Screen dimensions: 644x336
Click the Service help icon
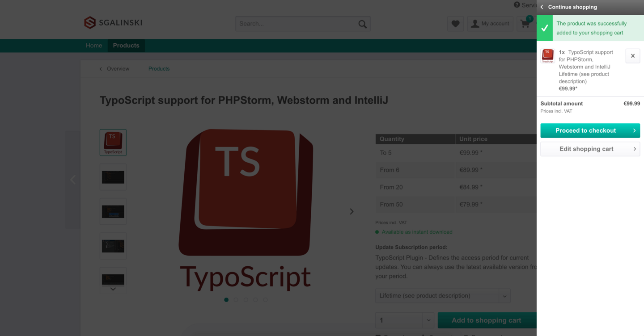517,5
